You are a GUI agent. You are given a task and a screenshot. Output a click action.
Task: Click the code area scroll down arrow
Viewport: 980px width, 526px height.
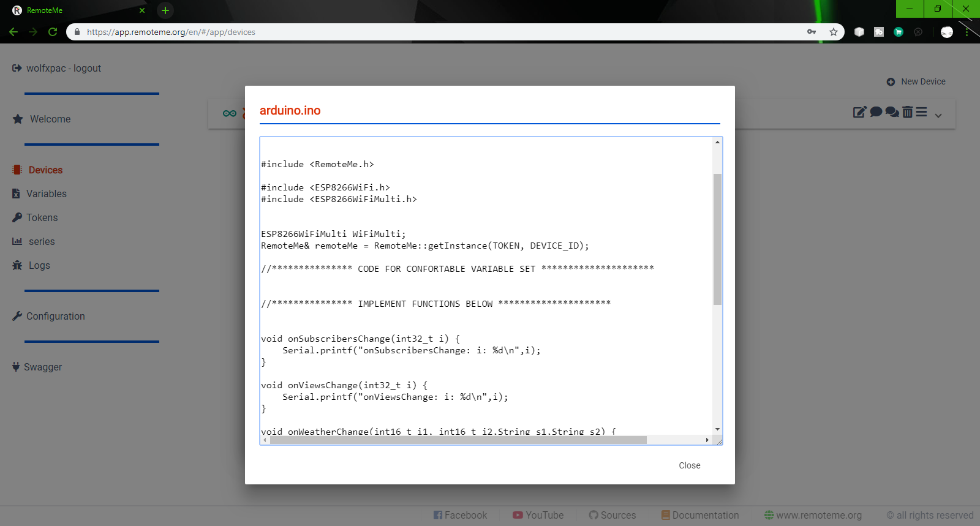point(717,430)
